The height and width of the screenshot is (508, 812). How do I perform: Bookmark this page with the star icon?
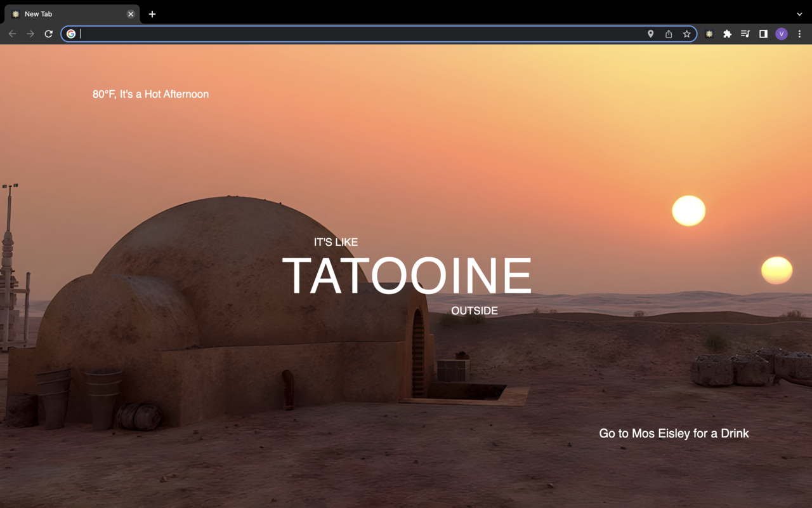point(687,34)
